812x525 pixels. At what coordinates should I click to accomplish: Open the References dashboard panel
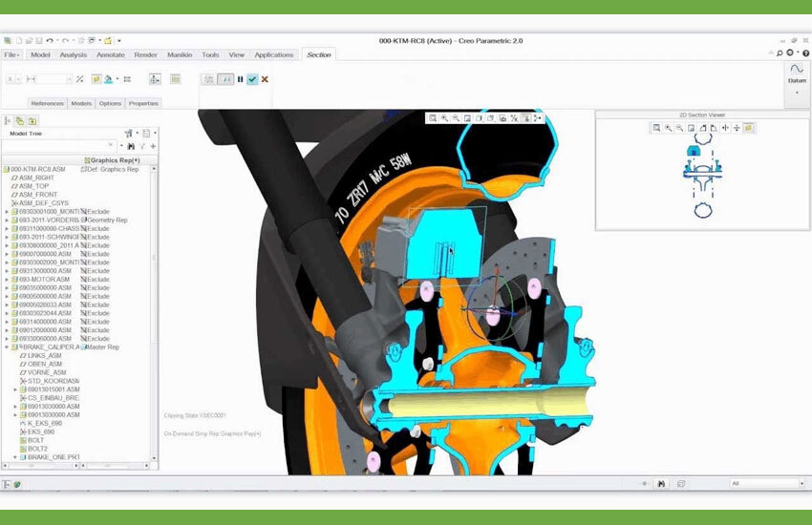pyautogui.click(x=47, y=103)
